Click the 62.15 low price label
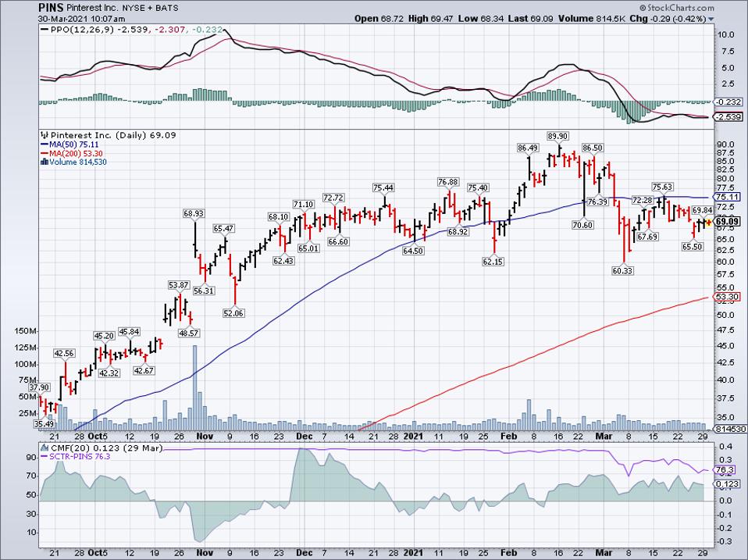Screen dimensions: 748x560 (x=493, y=262)
